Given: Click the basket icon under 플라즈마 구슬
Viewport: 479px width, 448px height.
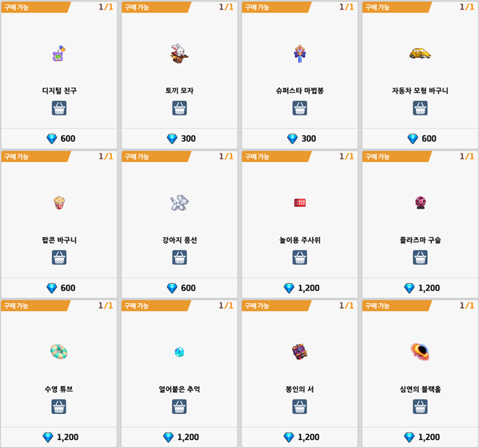Looking at the screenshot, I should pos(420,257).
